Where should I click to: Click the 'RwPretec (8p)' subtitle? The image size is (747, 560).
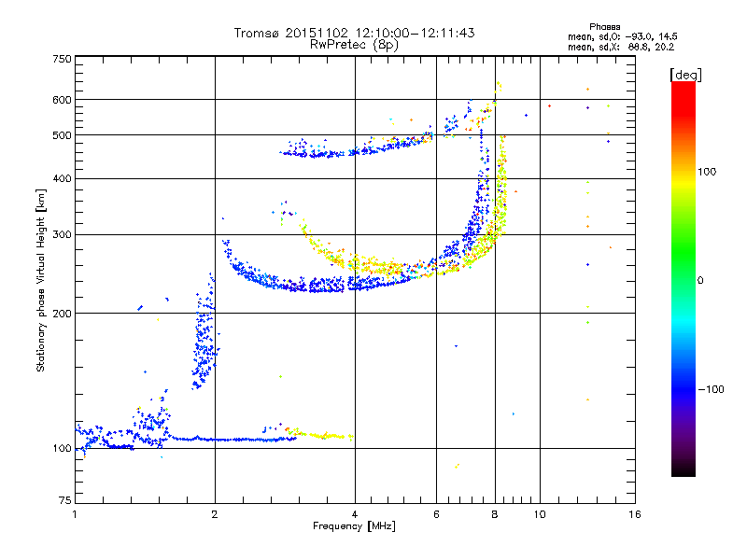[x=354, y=45]
